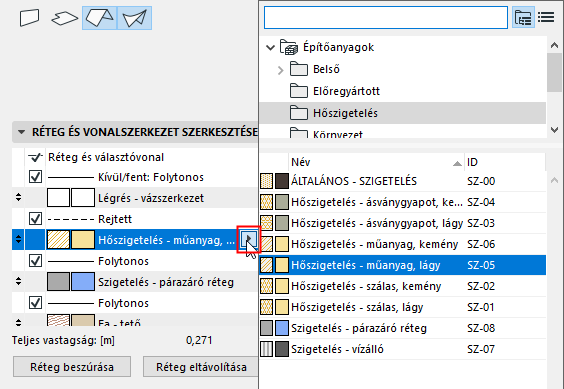Select the Légrés - vázszerkezet layer row
The image size is (564, 389).
[135, 198]
